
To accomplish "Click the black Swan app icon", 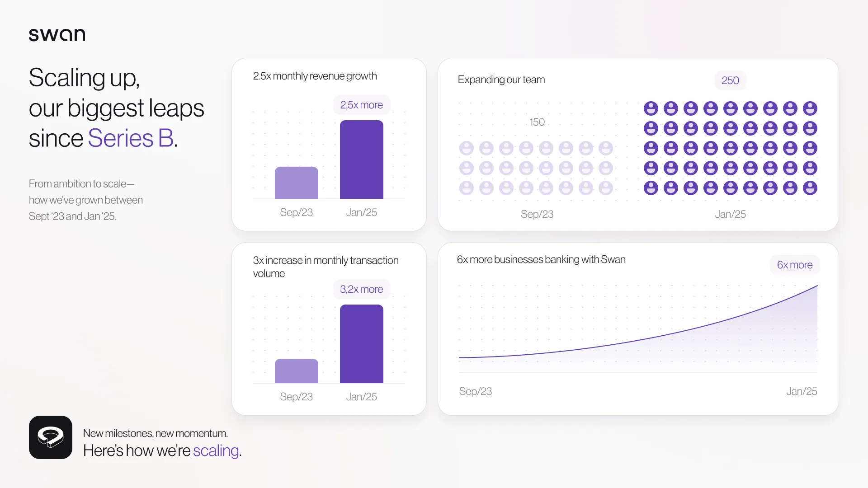I will 51,437.
